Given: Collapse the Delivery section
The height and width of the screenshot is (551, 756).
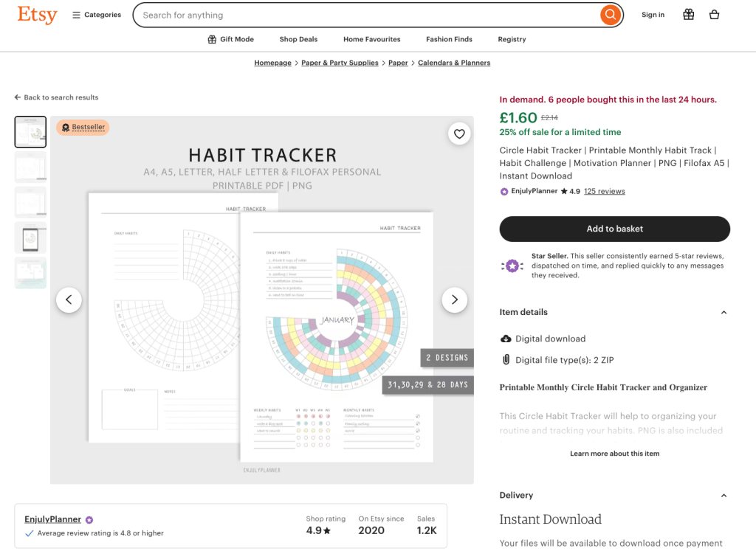Looking at the screenshot, I should pyautogui.click(x=724, y=495).
